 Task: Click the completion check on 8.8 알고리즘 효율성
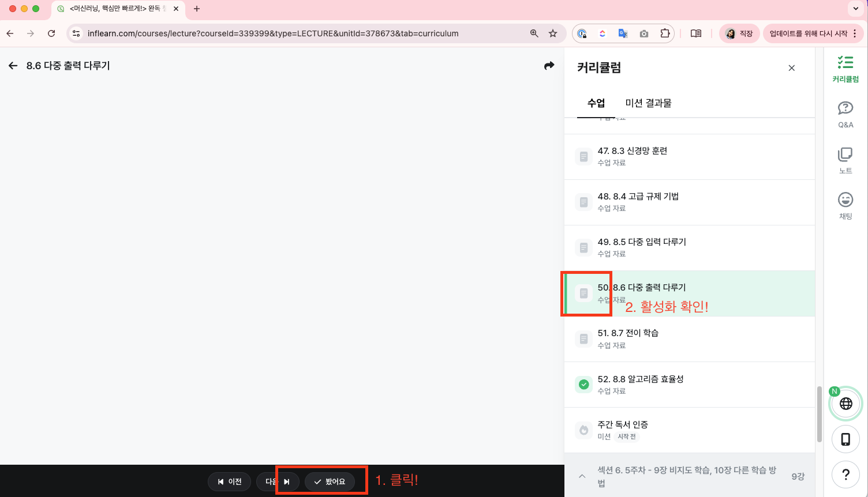click(x=583, y=384)
